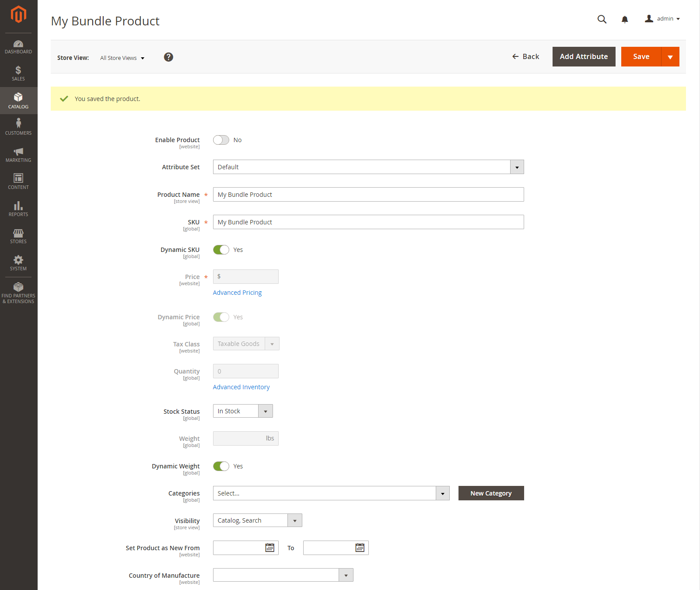The height and width of the screenshot is (590, 700).
Task: Open the Content sidebar menu
Action: 18,182
